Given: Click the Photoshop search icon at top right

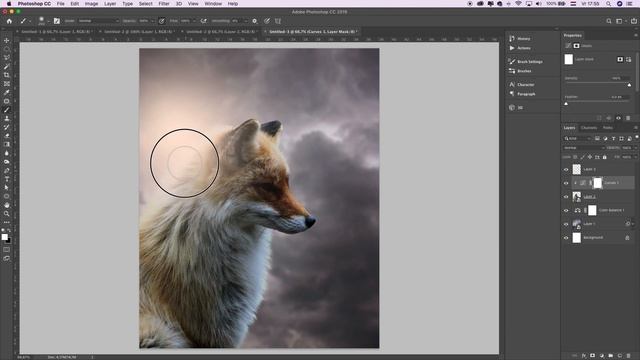Looking at the screenshot, I should [x=609, y=21].
